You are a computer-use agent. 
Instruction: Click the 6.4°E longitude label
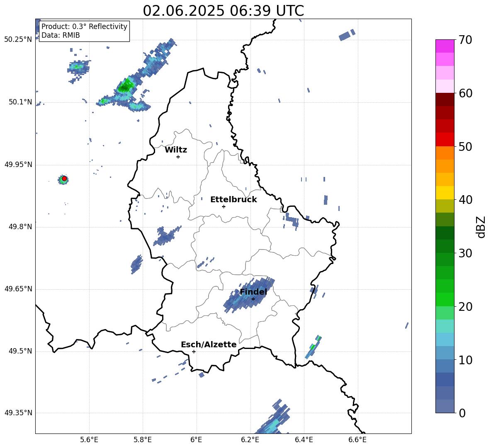point(304,440)
